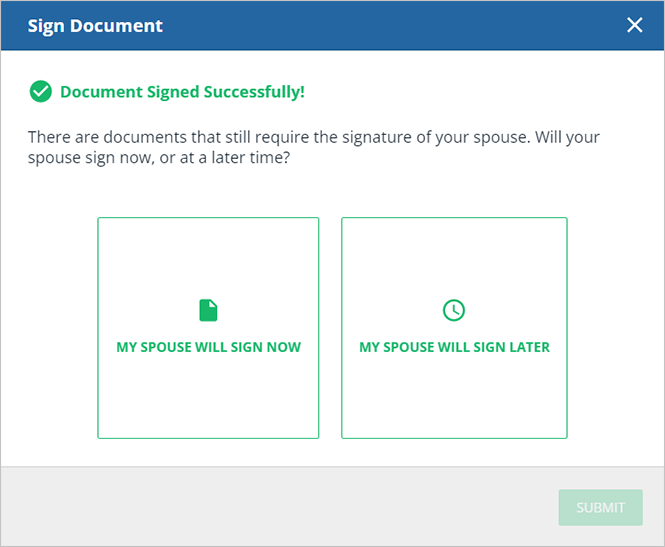Click blank space above the document icon in card

(x=208, y=255)
